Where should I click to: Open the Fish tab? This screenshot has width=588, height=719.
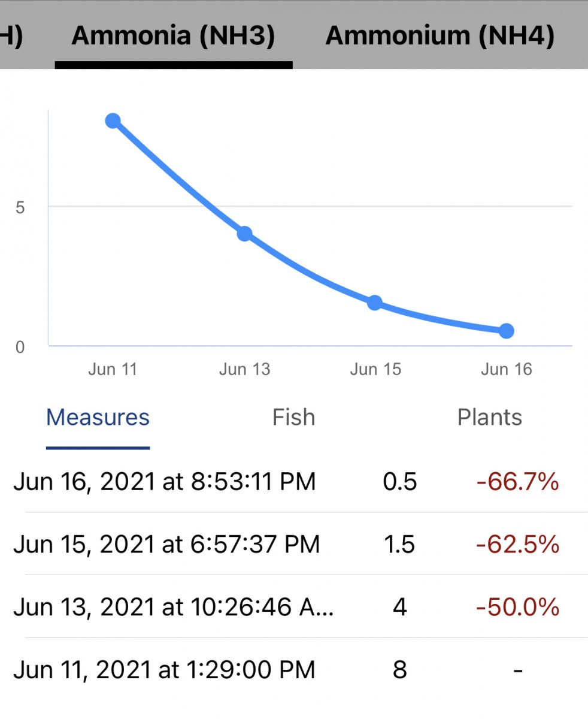point(293,418)
